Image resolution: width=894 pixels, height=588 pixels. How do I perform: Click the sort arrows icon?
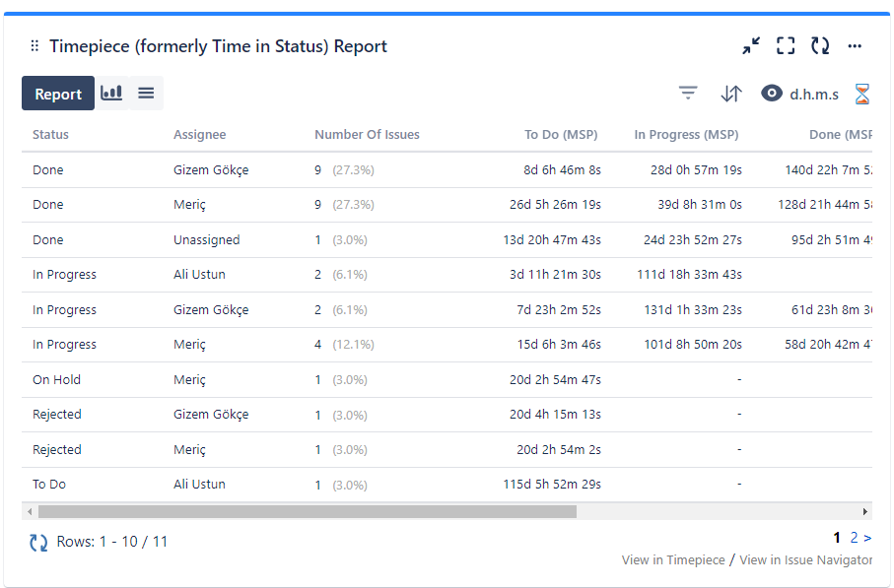[731, 93]
